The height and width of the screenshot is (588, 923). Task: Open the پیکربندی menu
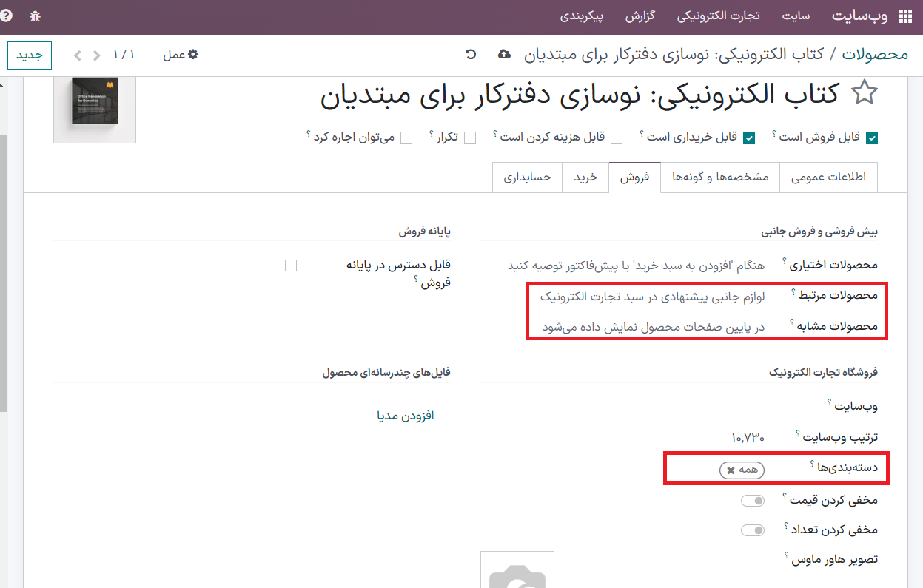pos(581,16)
